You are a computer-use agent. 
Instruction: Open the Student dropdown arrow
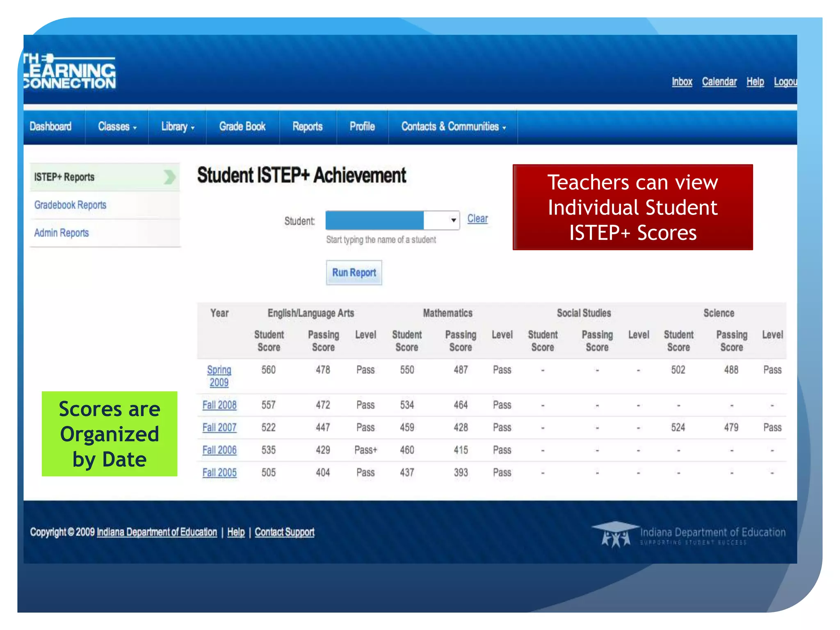point(453,220)
